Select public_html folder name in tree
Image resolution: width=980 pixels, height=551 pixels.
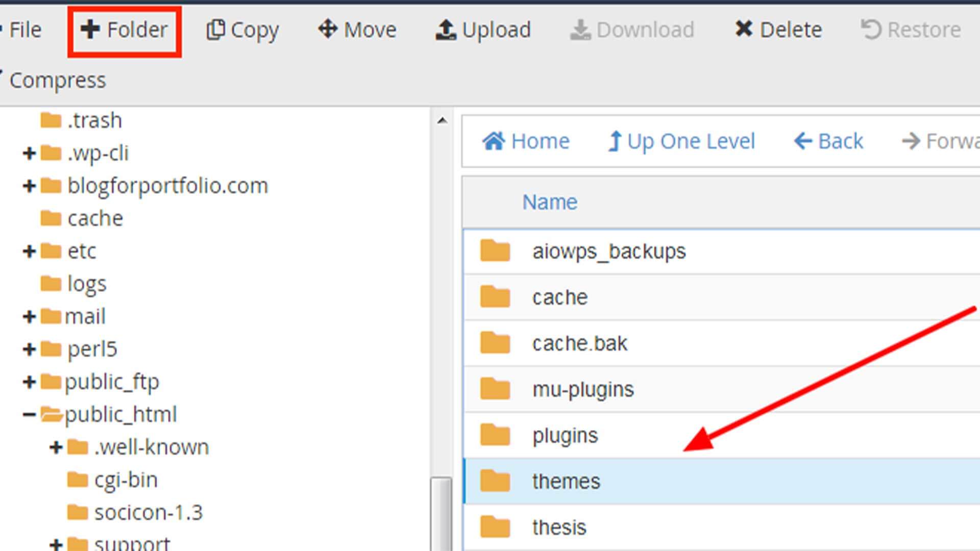click(121, 415)
